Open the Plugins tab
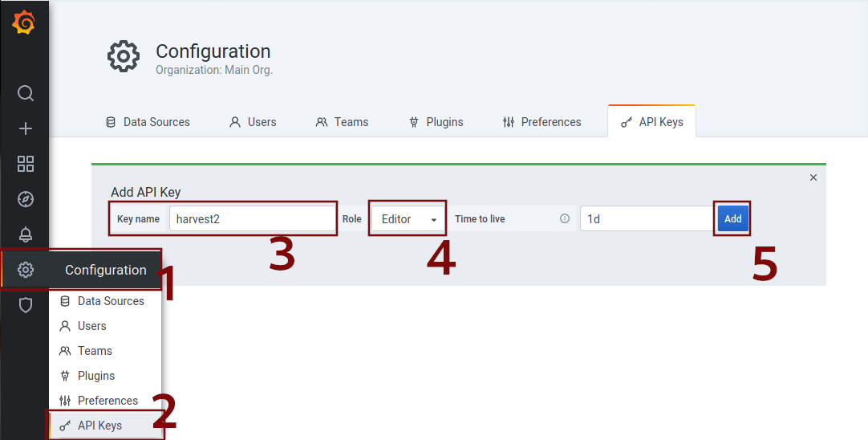This screenshot has width=868, height=440. pyautogui.click(x=436, y=122)
